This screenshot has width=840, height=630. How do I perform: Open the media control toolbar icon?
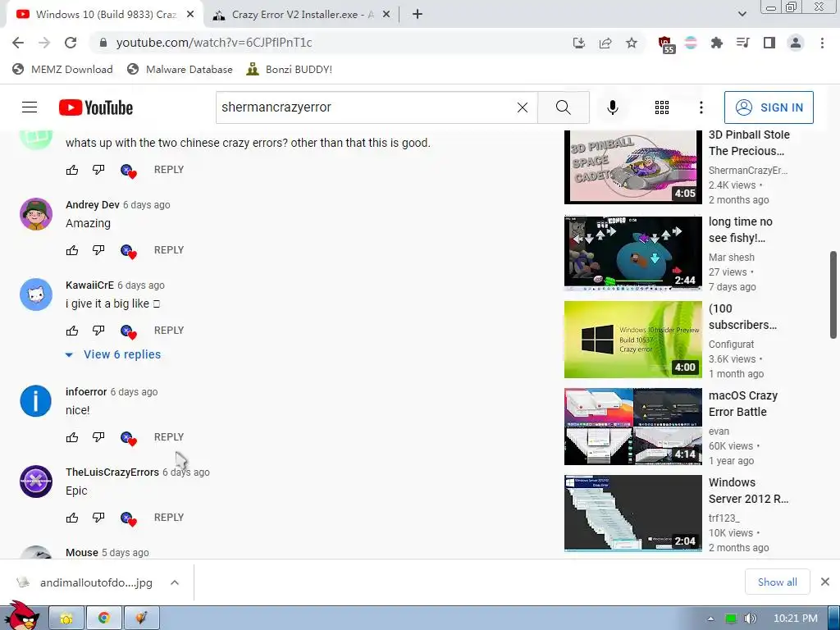tap(742, 43)
